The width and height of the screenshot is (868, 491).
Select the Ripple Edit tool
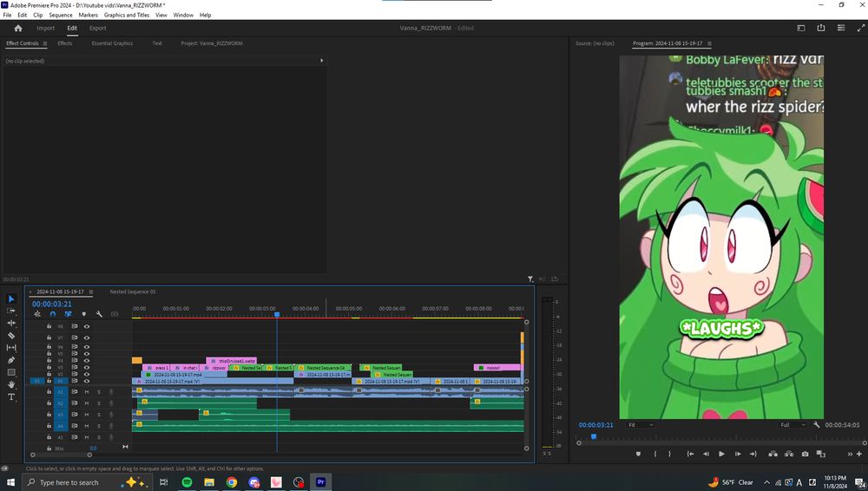click(11, 324)
